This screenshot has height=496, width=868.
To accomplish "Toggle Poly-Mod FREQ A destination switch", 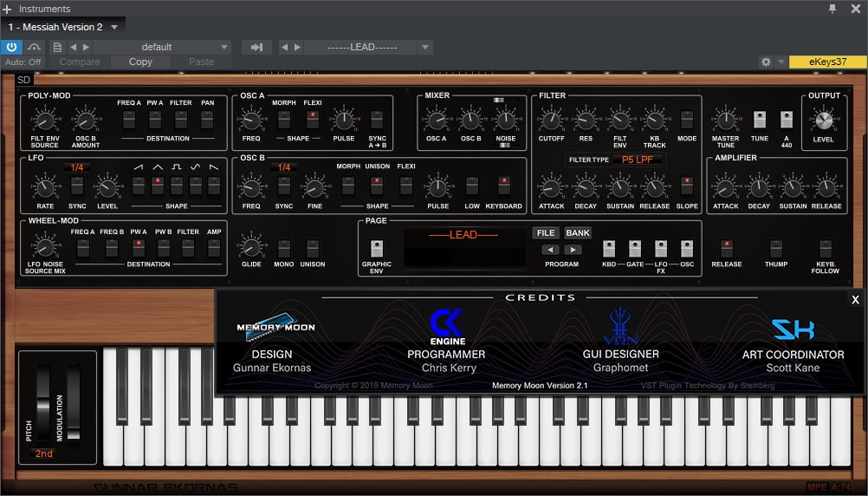I will pyautogui.click(x=129, y=119).
